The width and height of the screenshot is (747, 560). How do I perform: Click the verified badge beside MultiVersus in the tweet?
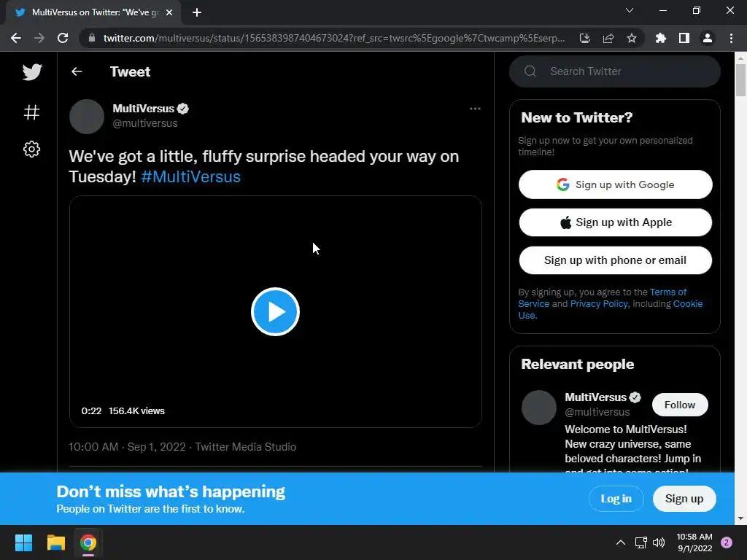tap(183, 109)
